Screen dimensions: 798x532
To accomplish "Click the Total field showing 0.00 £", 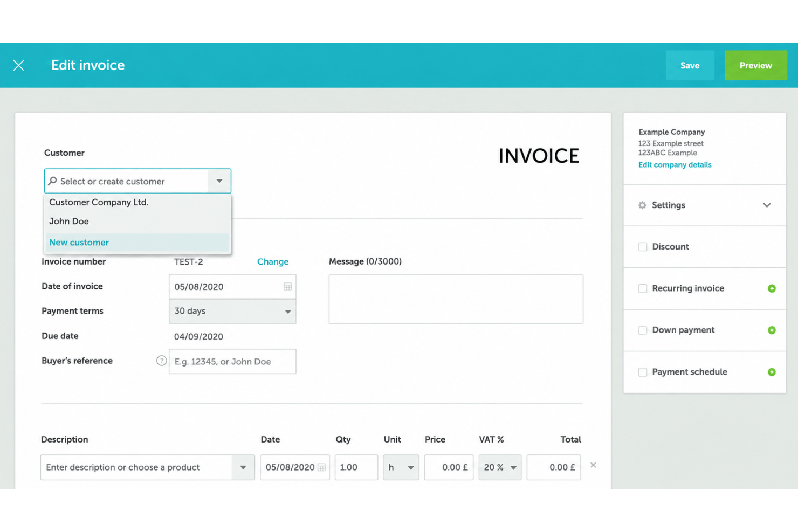I will pyautogui.click(x=554, y=467).
